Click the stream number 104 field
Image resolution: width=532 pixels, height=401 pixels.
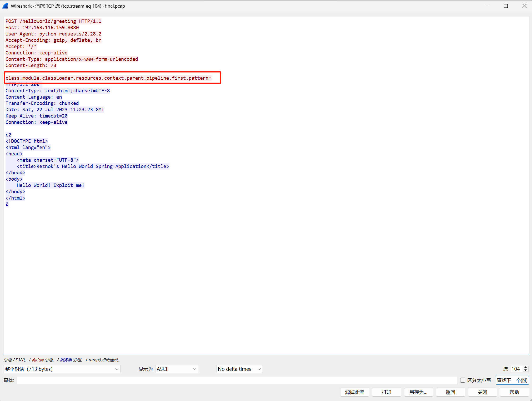(x=516, y=369)
